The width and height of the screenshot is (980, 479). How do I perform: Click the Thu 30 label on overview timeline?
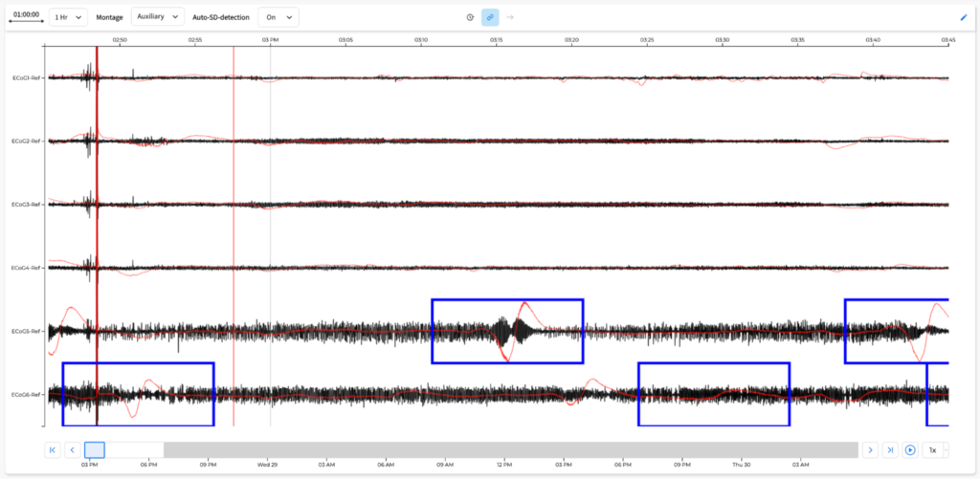[x=742, y=465]
